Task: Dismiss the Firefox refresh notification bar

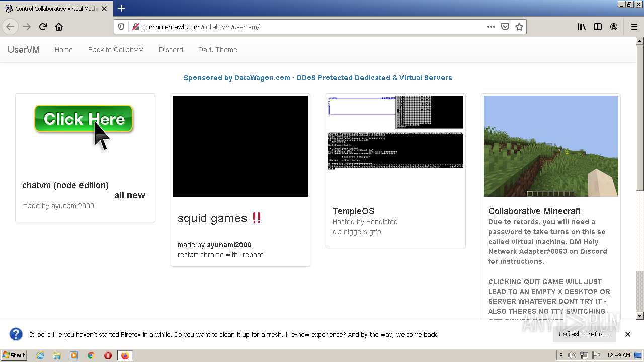Action: coord(628,334)
